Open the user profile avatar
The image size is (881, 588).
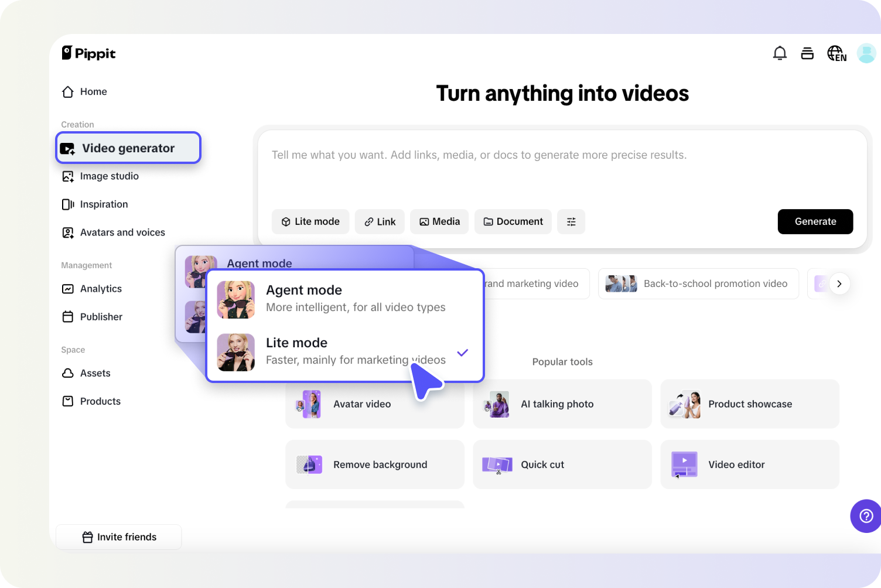coord(866,53)
